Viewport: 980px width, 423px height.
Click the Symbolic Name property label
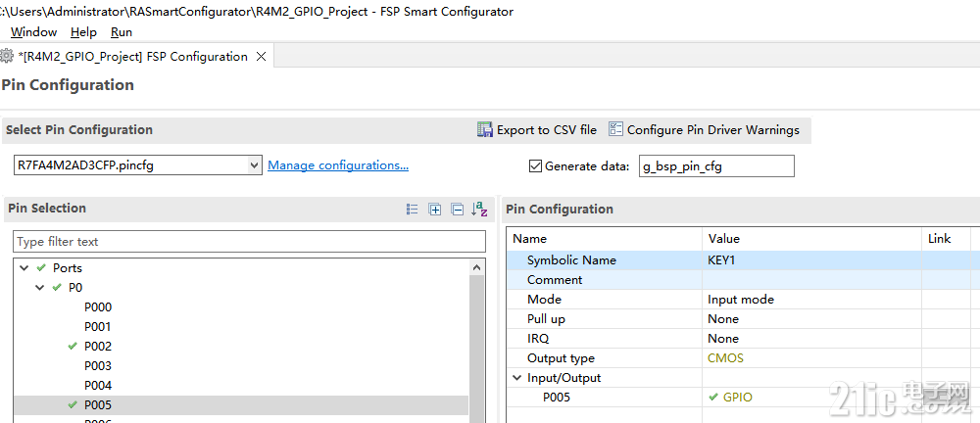(x=571, y=259)
